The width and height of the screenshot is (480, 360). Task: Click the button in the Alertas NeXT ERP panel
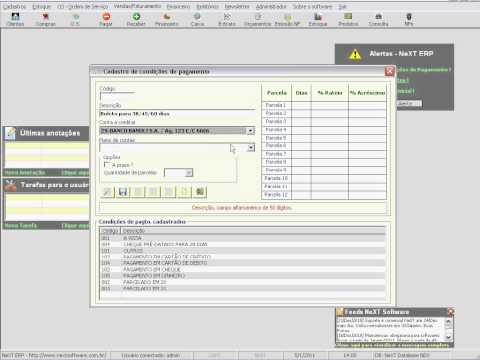coord(409,104)
